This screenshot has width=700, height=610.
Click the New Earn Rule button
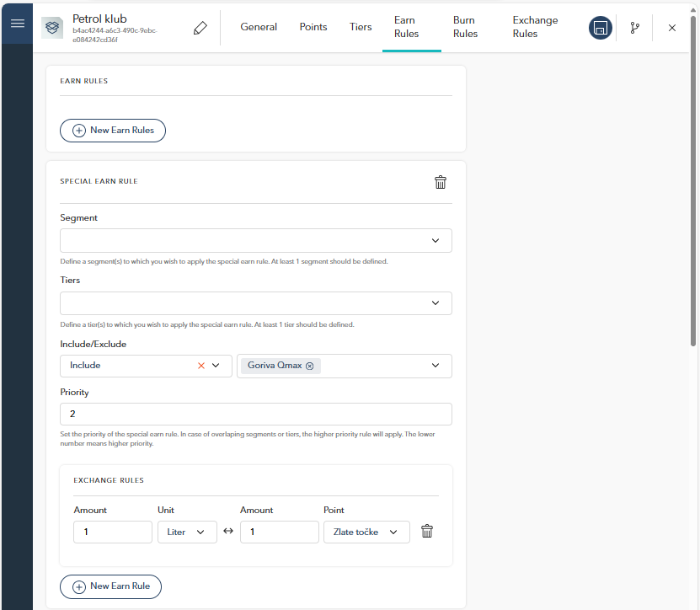(x=110, y=586)
